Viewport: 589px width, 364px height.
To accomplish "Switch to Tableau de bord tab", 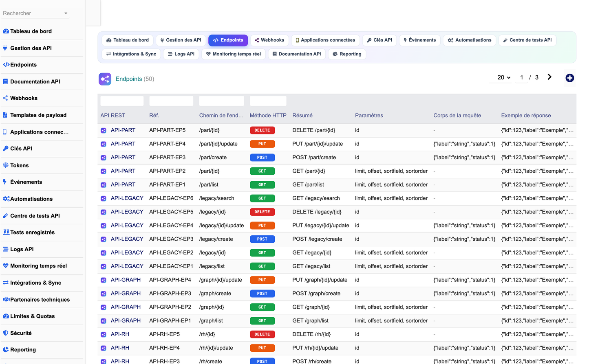I will click(128, 40).
